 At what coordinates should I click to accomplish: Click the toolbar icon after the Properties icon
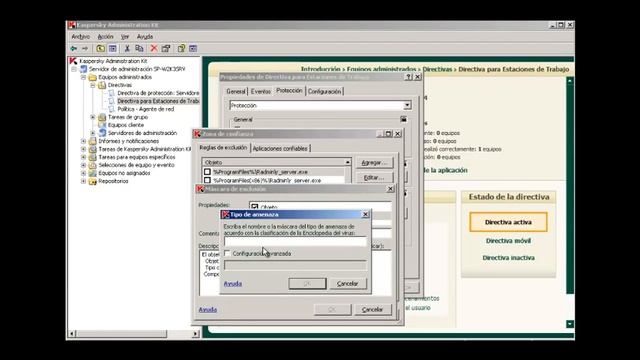tap(181, 49)
